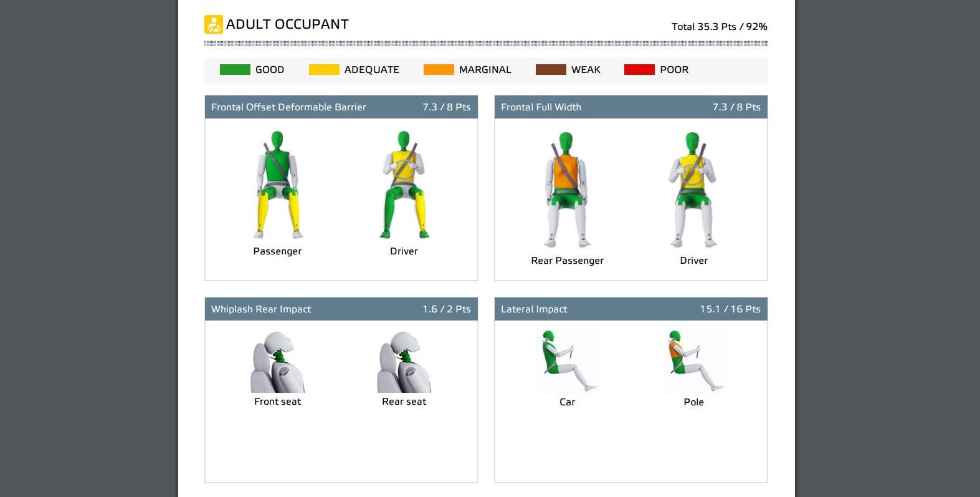Click the Driver caption under Frontal Full Width
This screenshot has width=980, height=497.
click(x=693, y=261)
